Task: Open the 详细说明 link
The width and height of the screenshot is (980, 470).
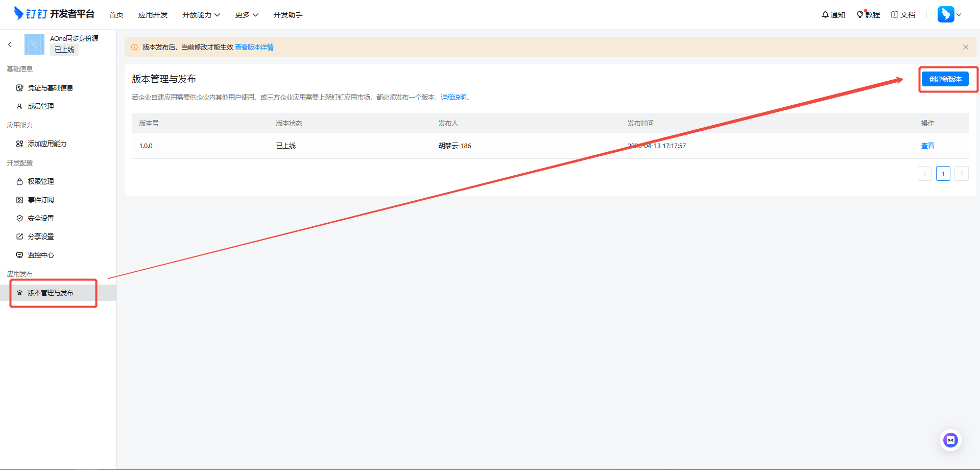Action: (x=453, y=97)
